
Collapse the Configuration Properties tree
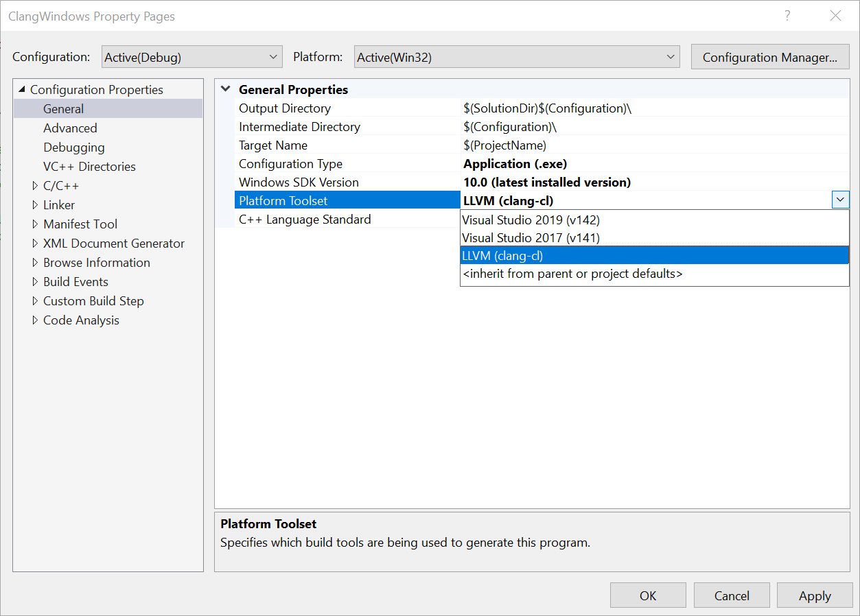tap(20, 89)
